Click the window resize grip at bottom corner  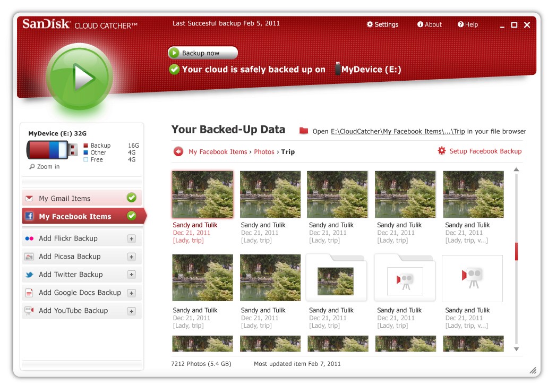point(533,370)
